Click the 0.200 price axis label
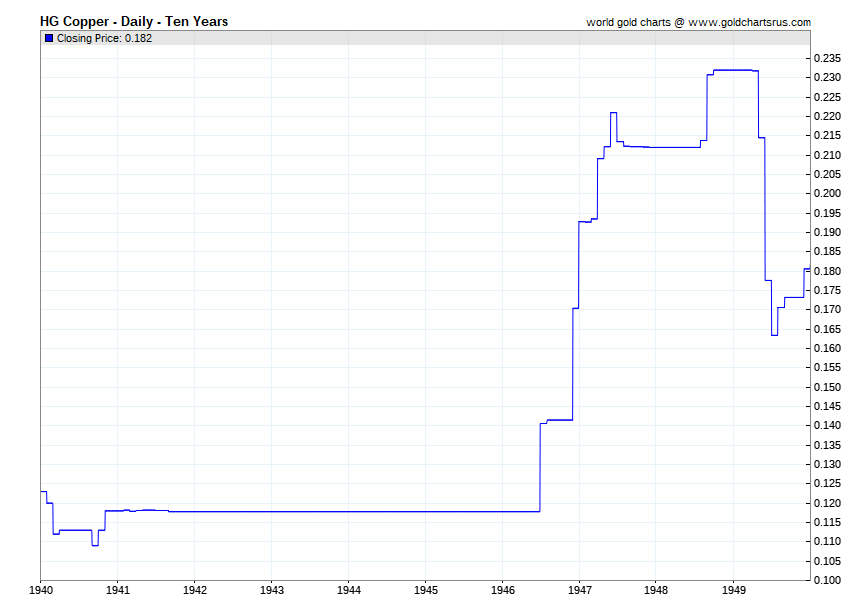This screenshot has width=850, height=616. pos(827,194)
